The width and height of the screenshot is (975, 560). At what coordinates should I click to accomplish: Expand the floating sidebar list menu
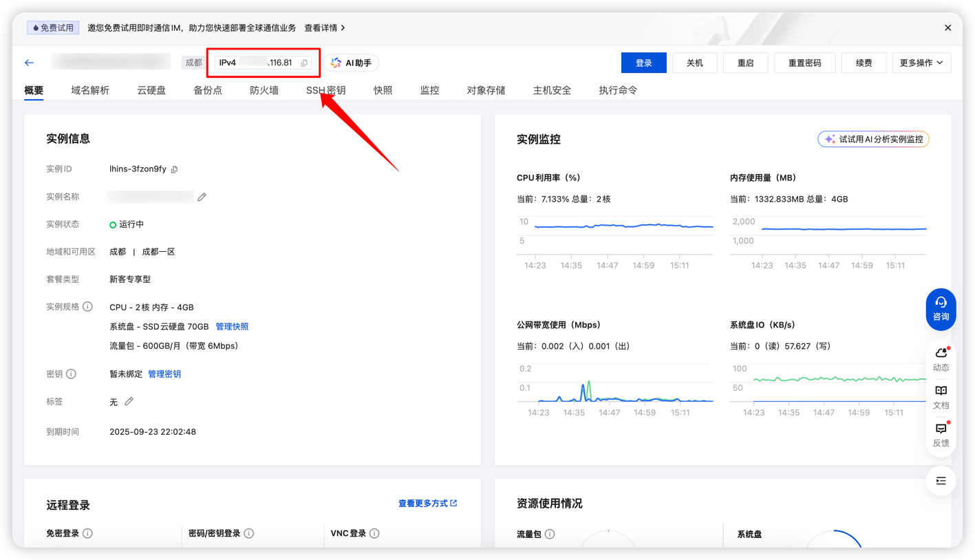941,481
